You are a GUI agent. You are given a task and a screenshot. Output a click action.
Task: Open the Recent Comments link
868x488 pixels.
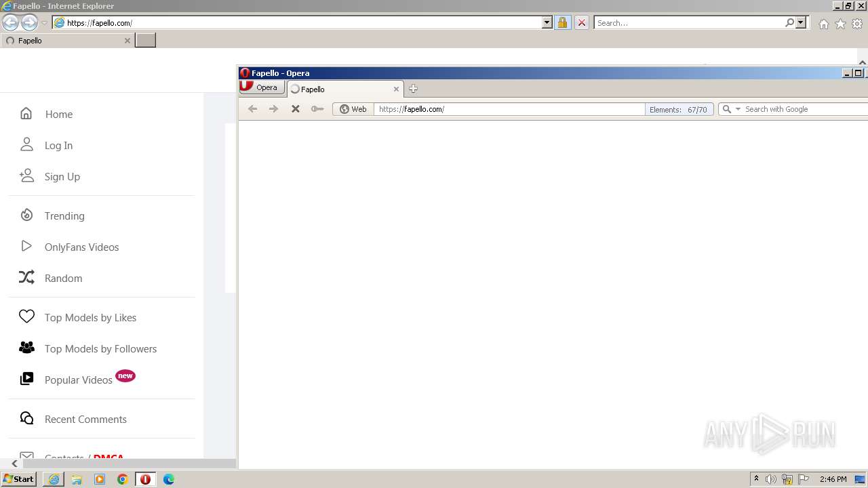[85, 419]
